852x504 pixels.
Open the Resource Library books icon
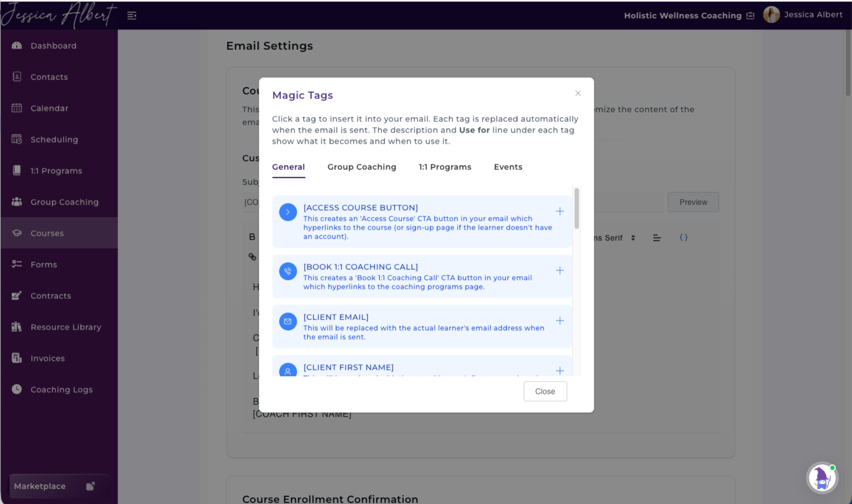(16, 327)
